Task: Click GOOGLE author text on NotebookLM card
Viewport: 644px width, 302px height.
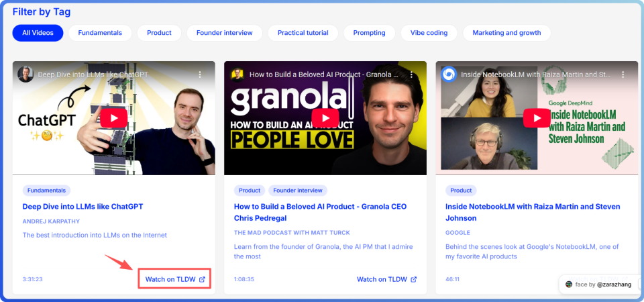Action: [458, 233]
